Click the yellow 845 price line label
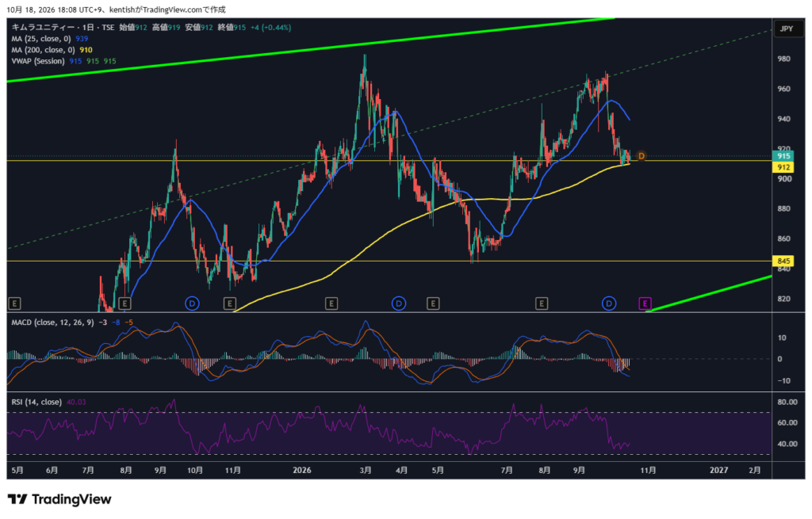The width and height of the screenshot is (812, 519). coord(783,261)
